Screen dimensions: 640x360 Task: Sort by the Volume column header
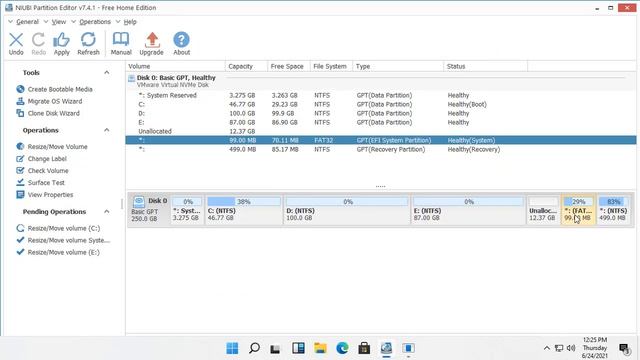click(176, 66)
